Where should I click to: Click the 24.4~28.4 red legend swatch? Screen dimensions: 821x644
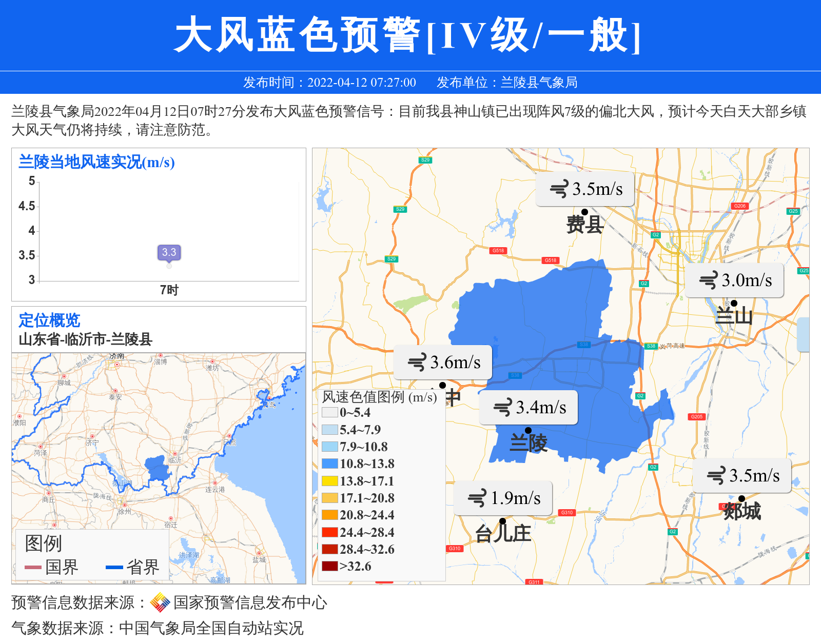pyautogui.click(x=329, y=532)
